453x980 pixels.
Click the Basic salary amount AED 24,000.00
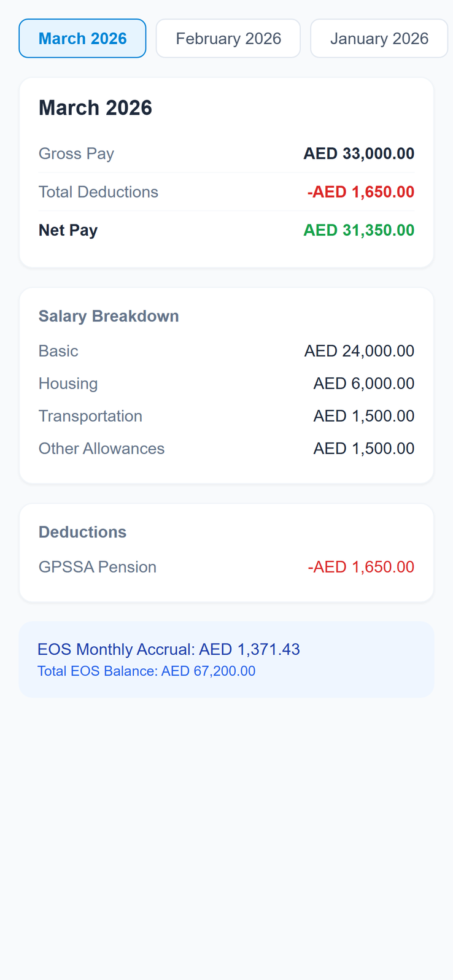point(359,351)
